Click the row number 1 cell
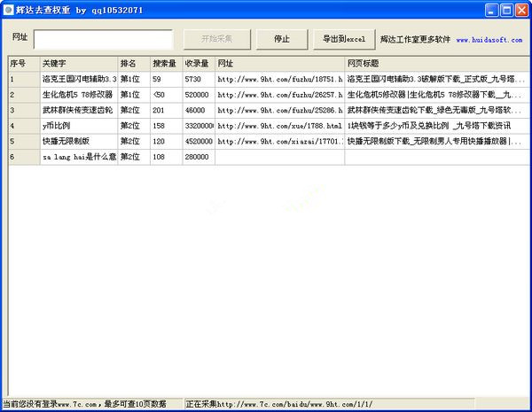The image size is (532, 412). point(24,79)
